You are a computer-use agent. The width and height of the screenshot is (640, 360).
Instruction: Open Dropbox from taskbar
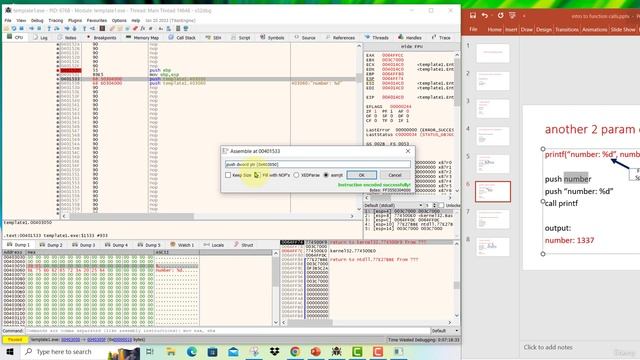274,351
